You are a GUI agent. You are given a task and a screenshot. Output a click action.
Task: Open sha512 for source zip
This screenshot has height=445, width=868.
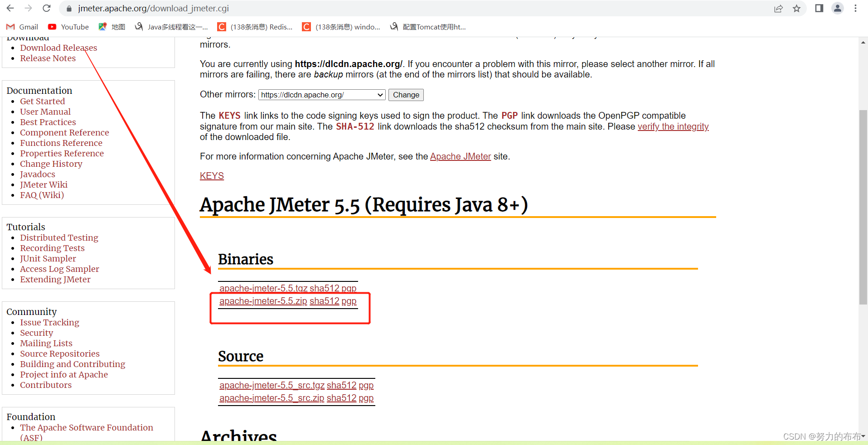click(x=342, y=398)
